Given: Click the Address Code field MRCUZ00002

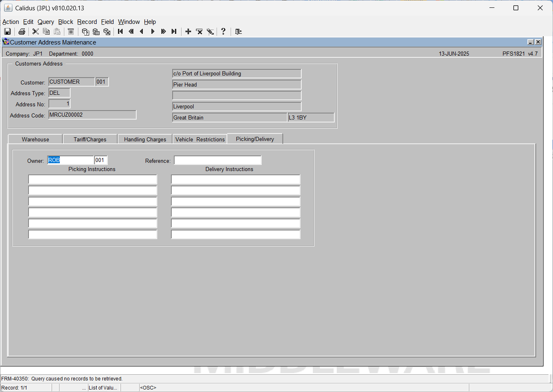Looking at the screenshot, I should pyautogui.click(x=92, y=115).
